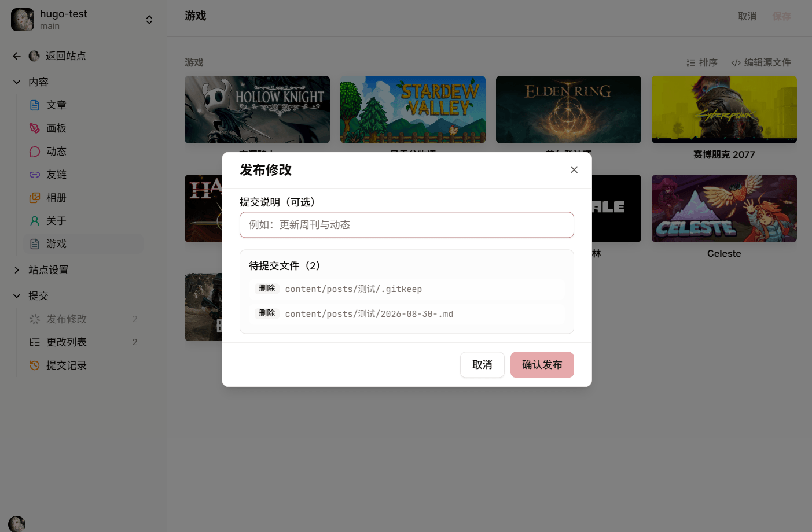Click the 编辑源文件 button

(x=761, y=62)
